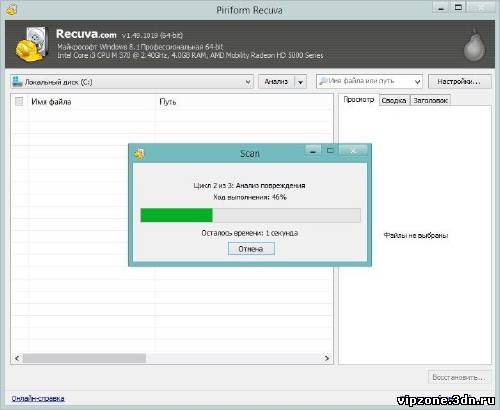Close the Scan dialog window

click(354, 151)
